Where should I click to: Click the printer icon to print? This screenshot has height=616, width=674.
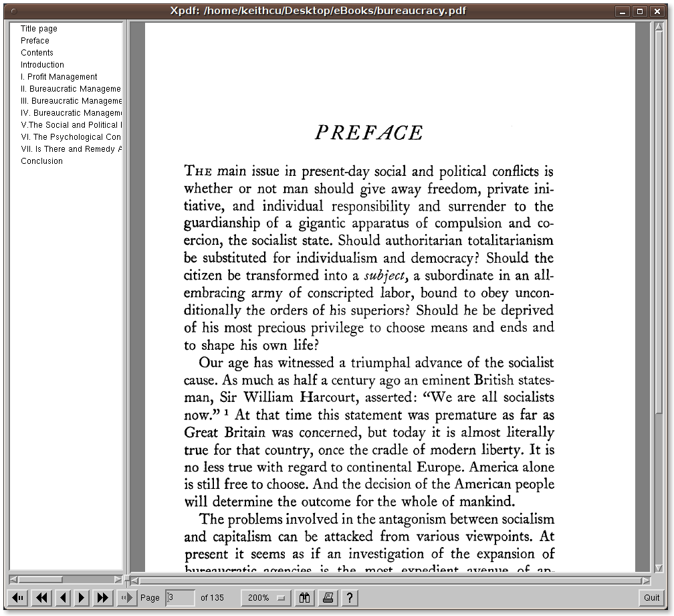[328, 597]
